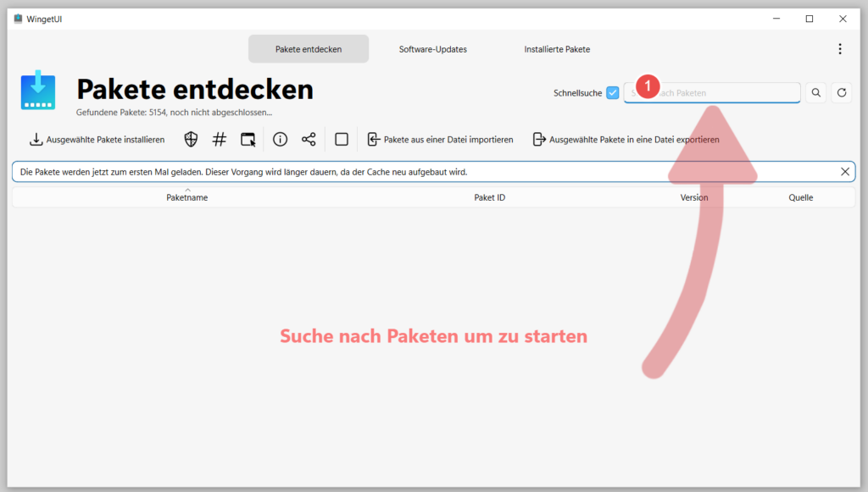Sort by Paket ID column header
This screenshot has height=492, width=868.
489,197
